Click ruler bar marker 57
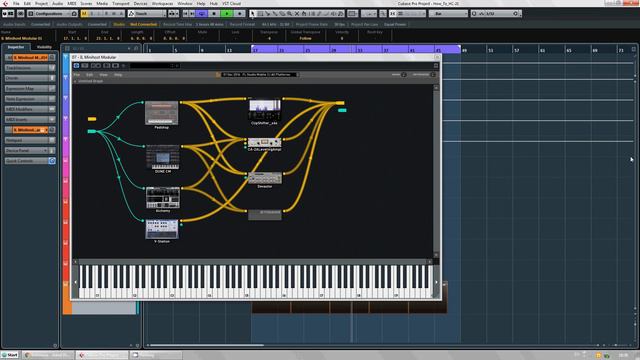This screenshot has width=640, height=360. click(517, 50)
